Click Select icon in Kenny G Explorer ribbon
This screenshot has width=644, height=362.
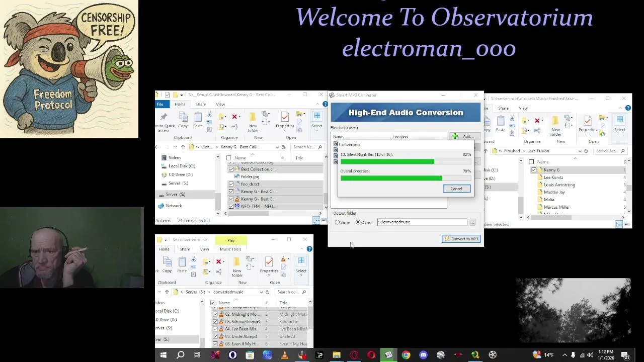click(x=317, y=117)
